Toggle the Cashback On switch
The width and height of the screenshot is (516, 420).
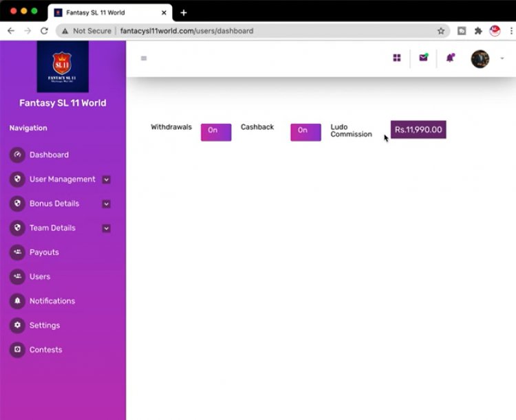[305, 132]
